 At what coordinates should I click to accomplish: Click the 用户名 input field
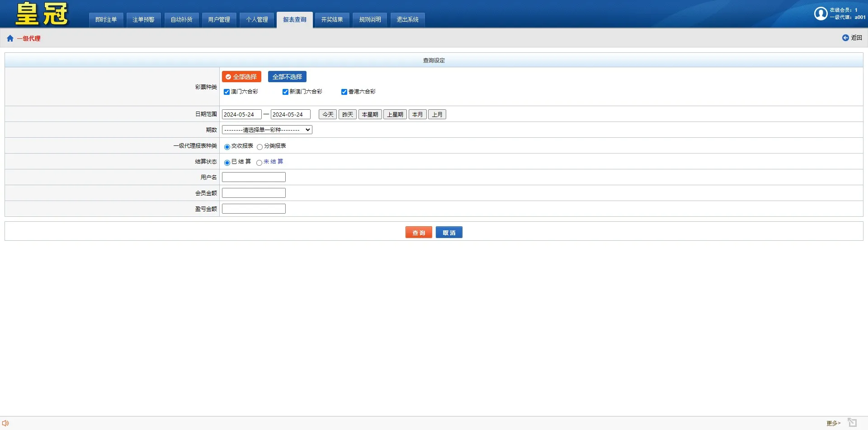pos(254,177)
